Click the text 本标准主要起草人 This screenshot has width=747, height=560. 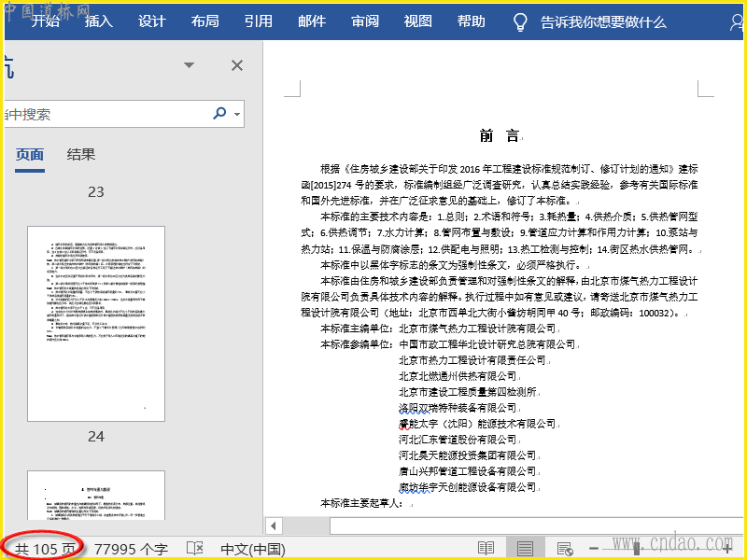coord(358,503)
